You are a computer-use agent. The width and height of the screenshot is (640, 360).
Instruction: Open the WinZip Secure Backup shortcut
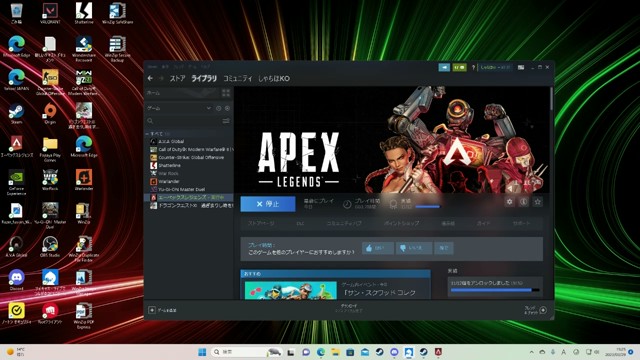(117, 49)
